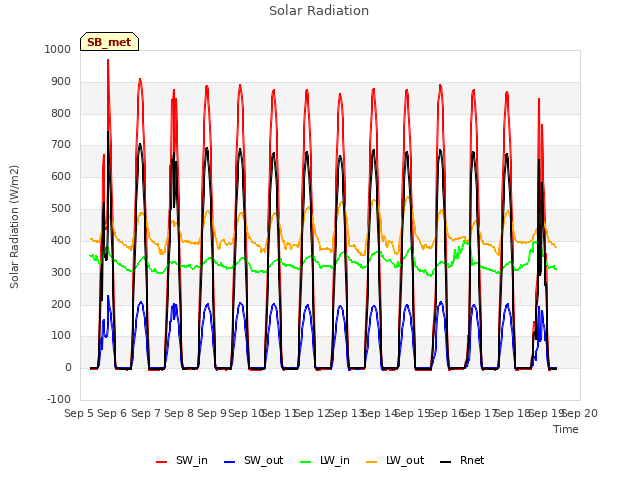
Task: Click the black Rnet legend swatch
Action: tap(446, 462)
